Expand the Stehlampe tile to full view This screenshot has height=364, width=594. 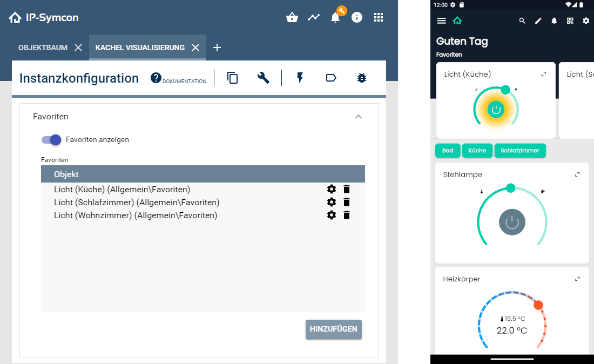(x=577, y=174)
